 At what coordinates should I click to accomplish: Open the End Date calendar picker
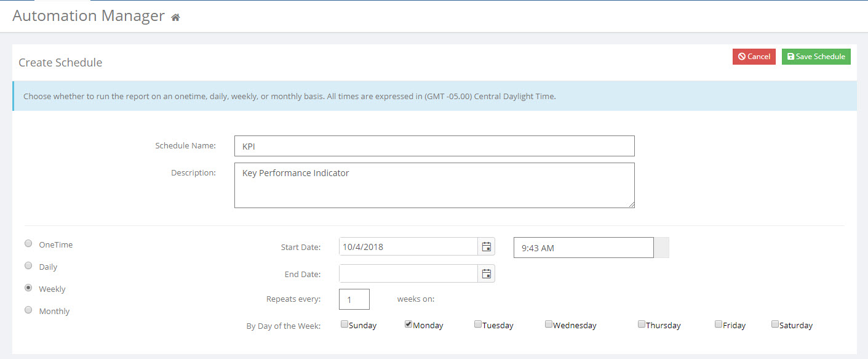point(486,274)
